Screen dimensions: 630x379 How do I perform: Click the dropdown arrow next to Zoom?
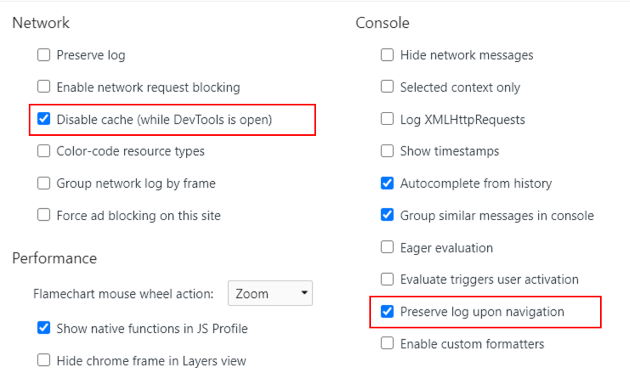(305, 293)
